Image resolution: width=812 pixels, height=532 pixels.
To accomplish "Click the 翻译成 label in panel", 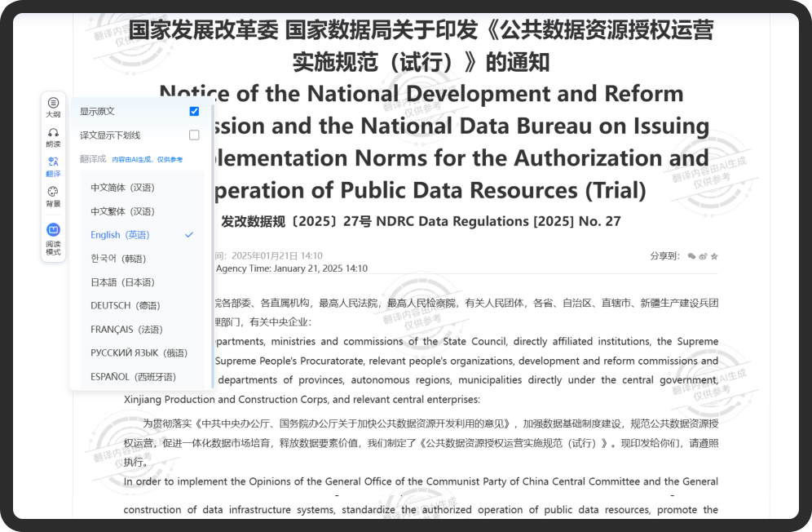I will tap(93, 159).
